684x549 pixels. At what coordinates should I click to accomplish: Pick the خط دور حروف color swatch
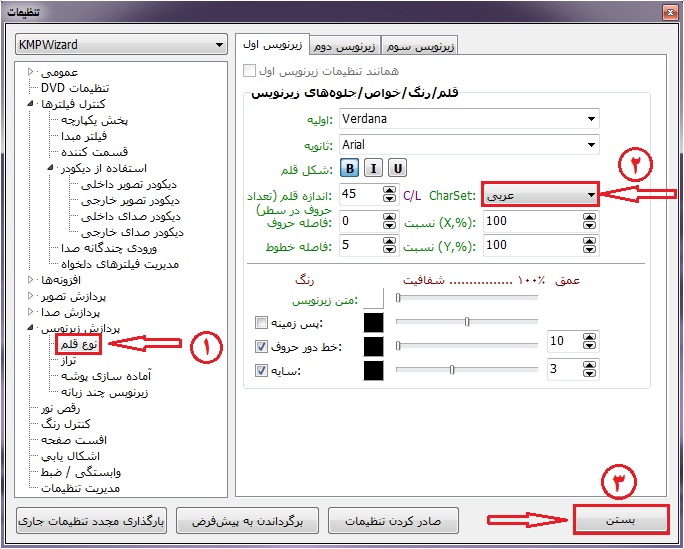pyautogui.click(x=373, y=347)
